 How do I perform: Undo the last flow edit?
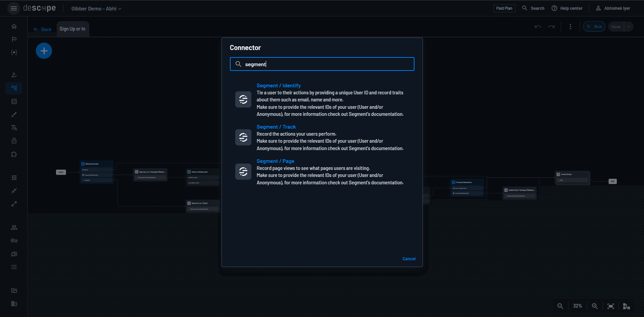(x=538, y=27)
